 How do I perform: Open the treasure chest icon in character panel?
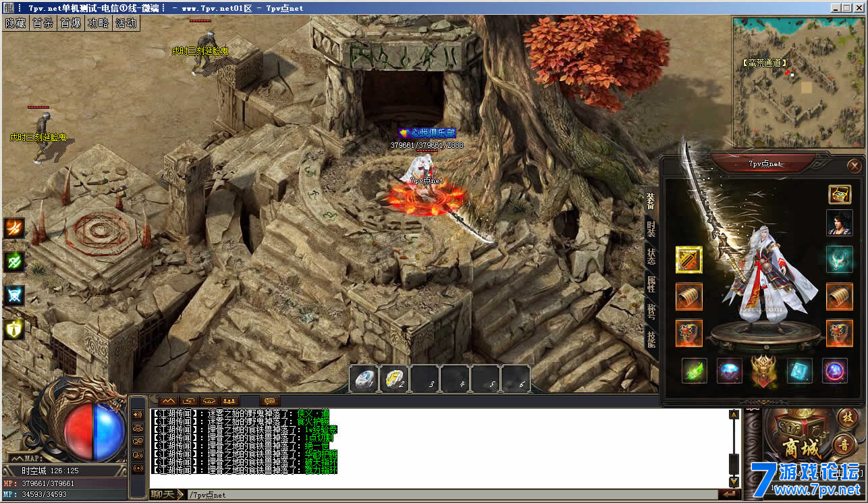tap(840, 194)
